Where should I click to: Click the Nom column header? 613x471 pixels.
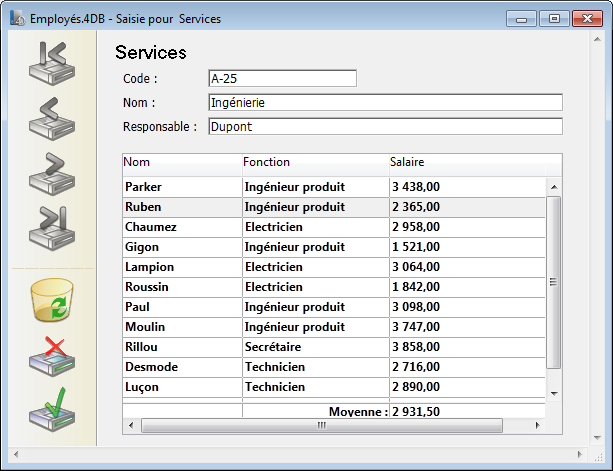click(180, 162)
